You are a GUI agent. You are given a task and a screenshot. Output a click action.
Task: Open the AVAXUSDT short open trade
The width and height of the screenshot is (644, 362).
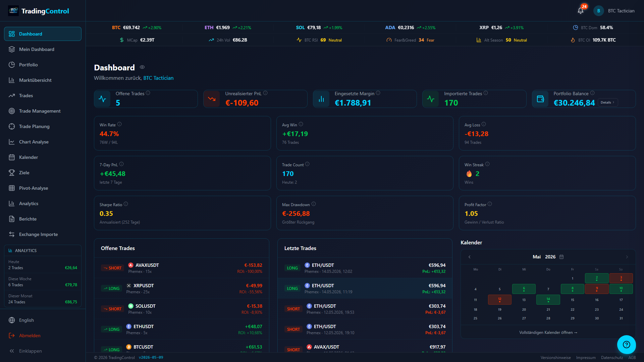pos(181,268)
